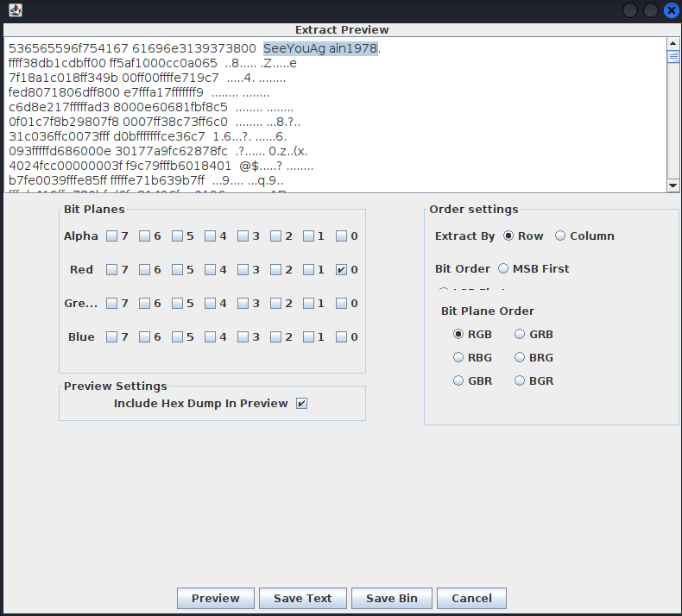Click the Stegsolve app icon in title bar
The image size is (682, 616).
pyautogui.click(x=16, y=10)
